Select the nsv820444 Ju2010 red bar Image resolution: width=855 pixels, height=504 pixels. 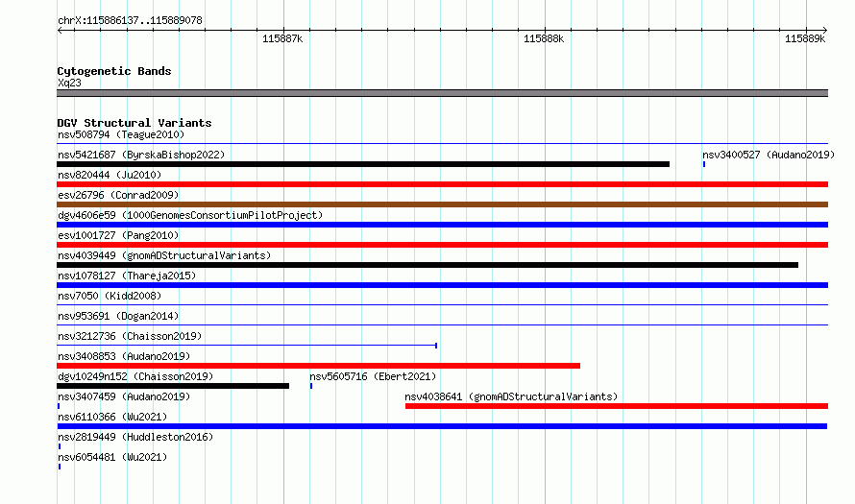(x=442, y=184)
